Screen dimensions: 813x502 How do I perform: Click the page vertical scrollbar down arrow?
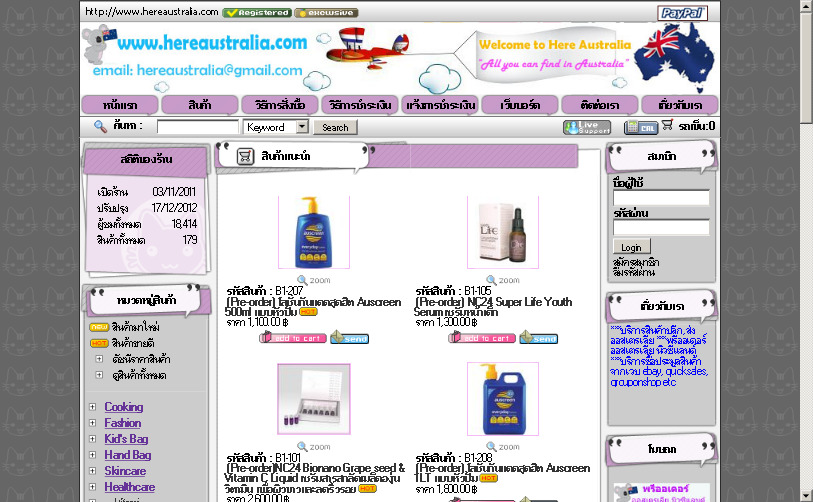click(806, 496)
